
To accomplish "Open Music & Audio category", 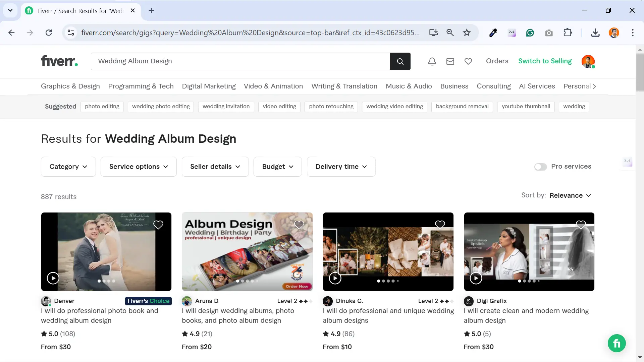I will [x=409, y=86].
